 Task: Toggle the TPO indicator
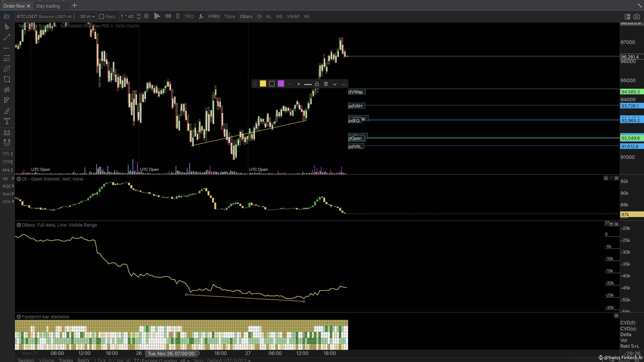[189, 17]
